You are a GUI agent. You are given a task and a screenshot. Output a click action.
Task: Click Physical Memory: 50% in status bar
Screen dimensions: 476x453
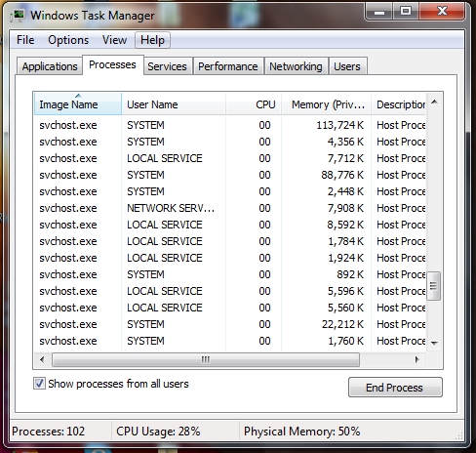[x=302, y=432]
